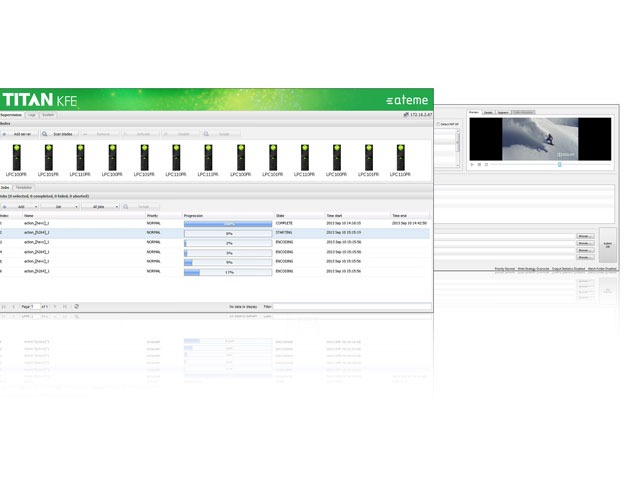Go to the last page of jobs
The image size is (640, 480).
point(65,307)
